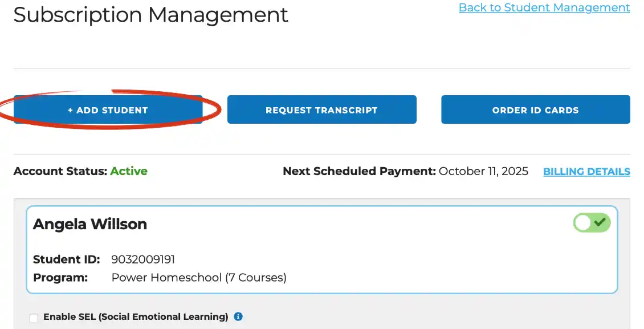This screenshot has height=329, width=644.
Task: Click the plus icon on Add Student
Action: click(70, 110)
